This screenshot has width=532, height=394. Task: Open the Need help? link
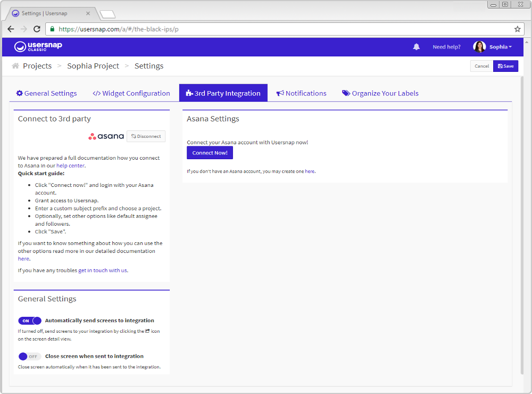[x=446, y=47]
